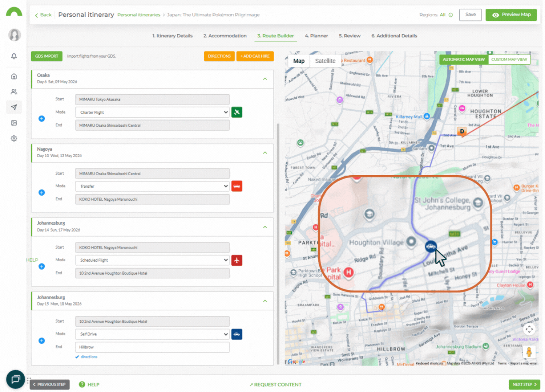
Task: Click the Preview Map button
Action: [511, 15]
